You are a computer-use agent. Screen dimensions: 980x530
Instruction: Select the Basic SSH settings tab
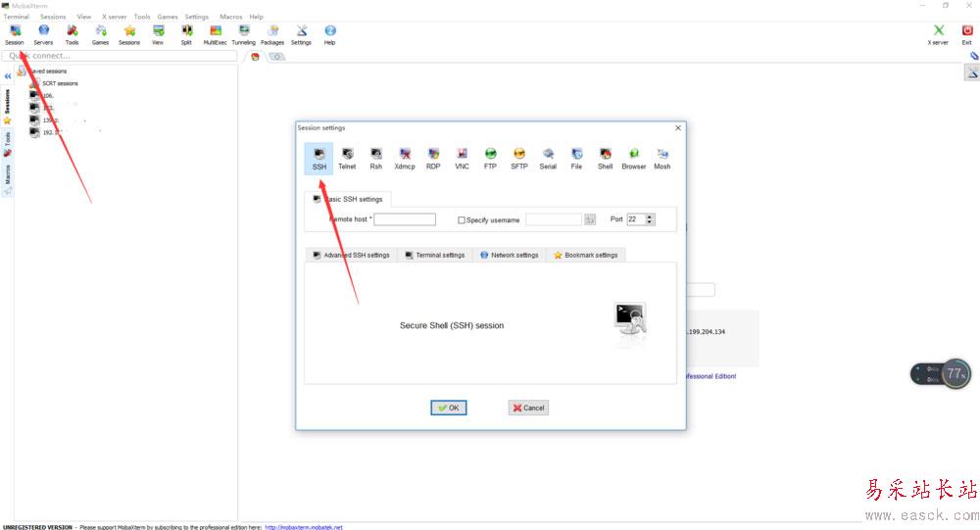348,200
